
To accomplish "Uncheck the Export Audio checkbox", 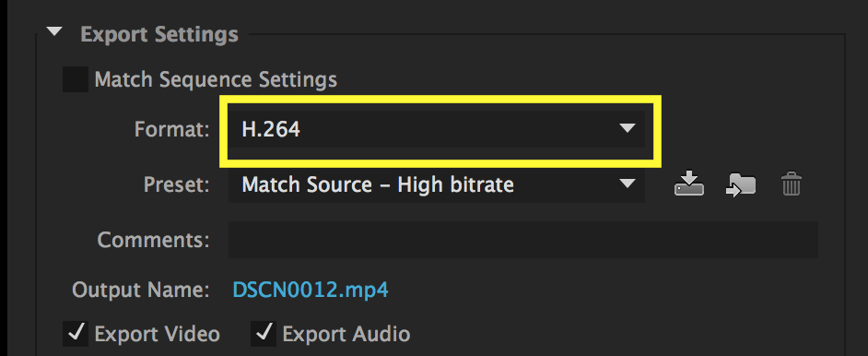I will 264,333.
